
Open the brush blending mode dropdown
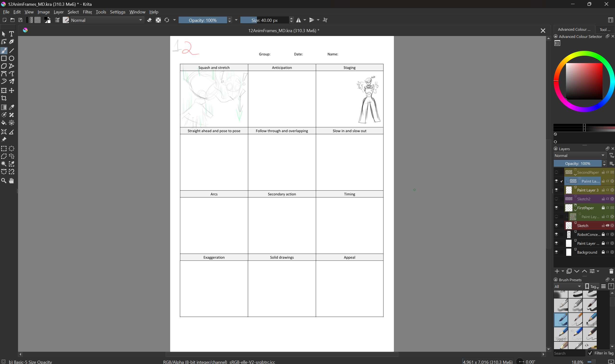[107, 20]
